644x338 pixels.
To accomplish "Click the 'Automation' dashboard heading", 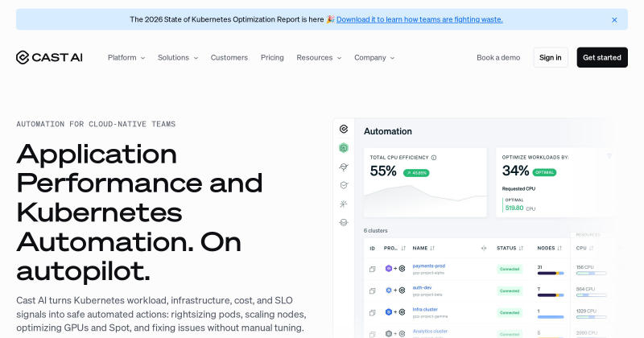I will 388,131.
